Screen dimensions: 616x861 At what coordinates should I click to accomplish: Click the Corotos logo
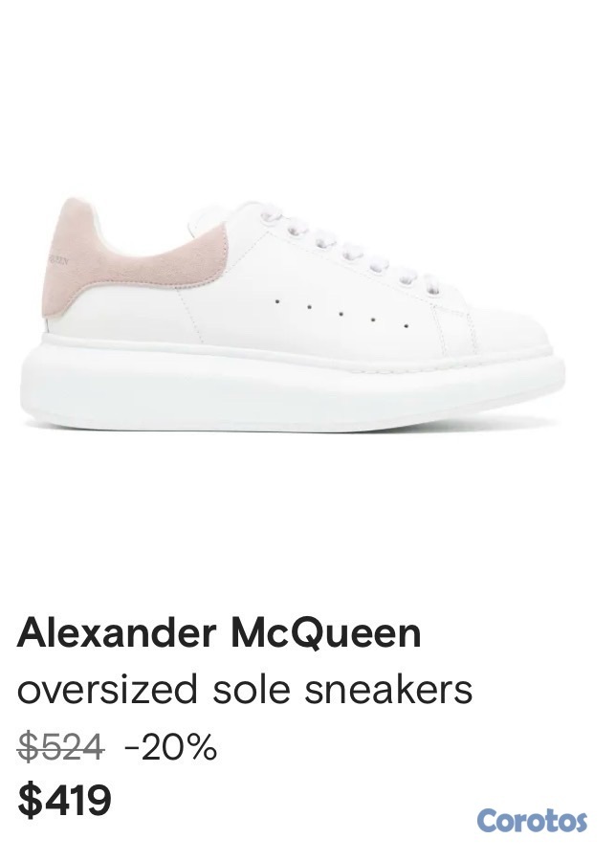coord(532,822)
